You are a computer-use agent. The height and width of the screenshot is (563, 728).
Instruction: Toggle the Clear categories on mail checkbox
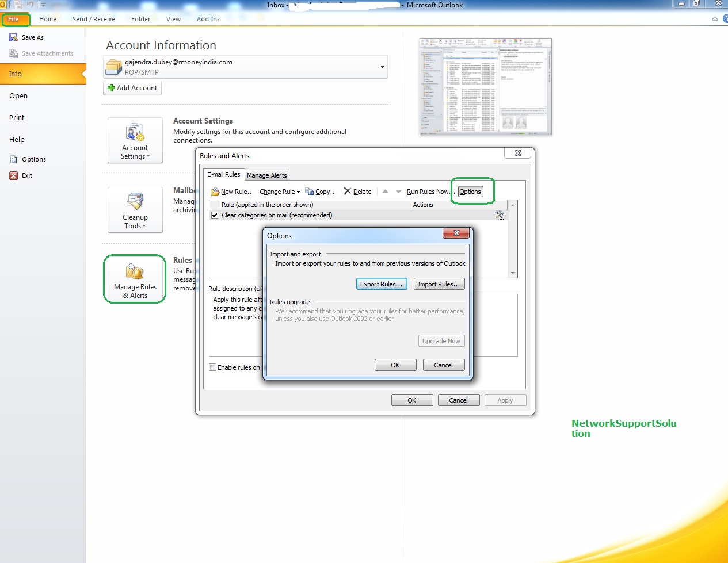coord(215,215)
